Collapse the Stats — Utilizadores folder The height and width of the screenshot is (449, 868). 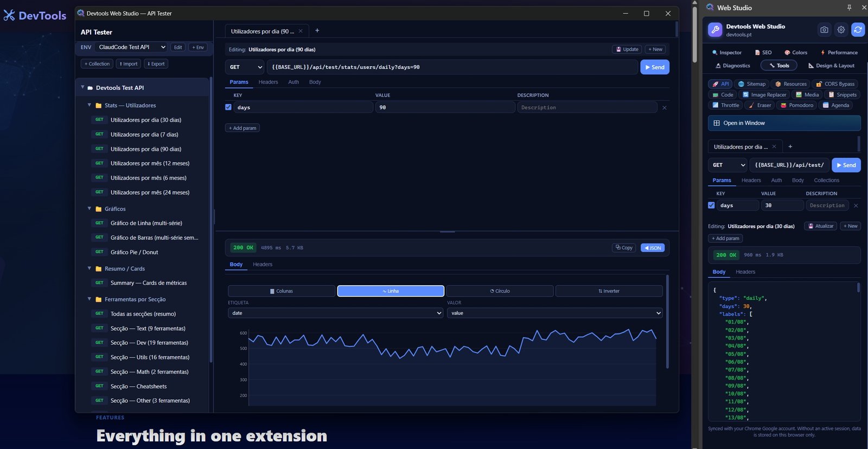[x=90, y=105]
